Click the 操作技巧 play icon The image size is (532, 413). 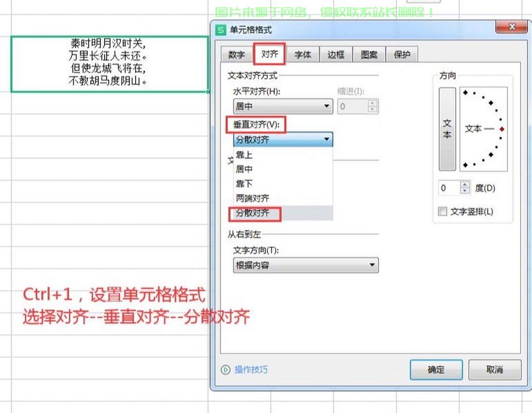coord(225,370)
